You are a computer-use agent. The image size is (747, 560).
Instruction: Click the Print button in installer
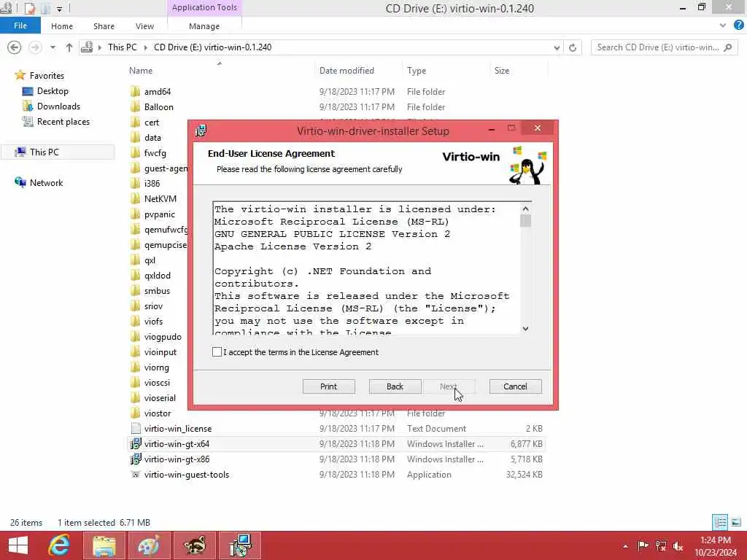pos(328,386)
